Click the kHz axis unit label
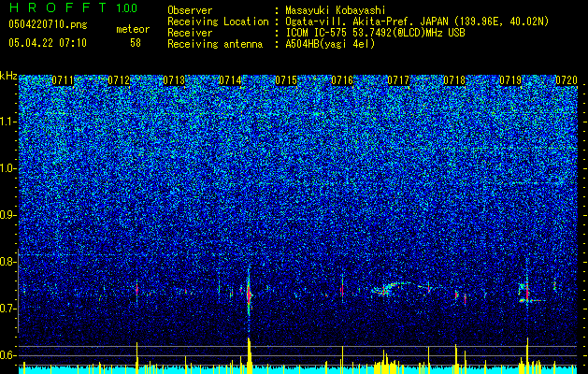The height and width of the screenshot is (374, 588). point(8,76)
